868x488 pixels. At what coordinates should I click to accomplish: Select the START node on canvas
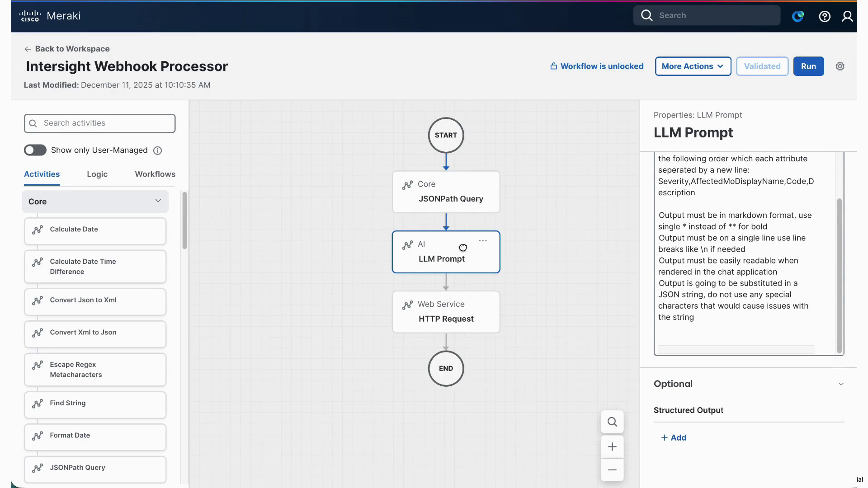point(446,135)
